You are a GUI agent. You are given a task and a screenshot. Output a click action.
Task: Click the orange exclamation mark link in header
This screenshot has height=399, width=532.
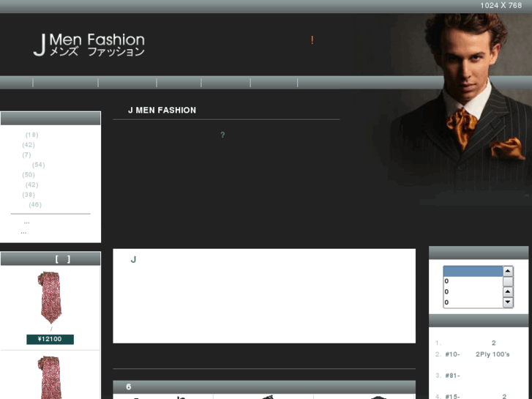click(x=312, y=40)
